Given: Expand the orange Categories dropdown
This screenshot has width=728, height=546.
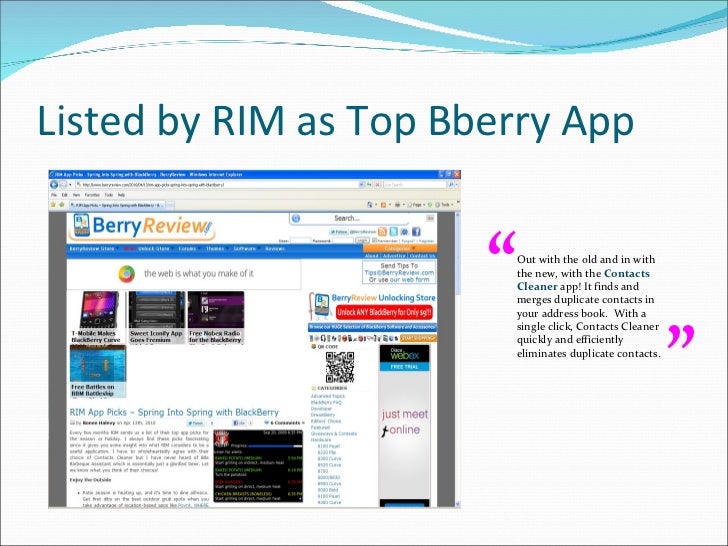Looking at the screenshot, I should point(399,248).
